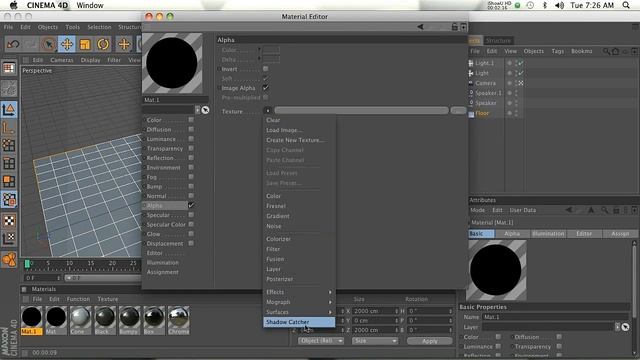Expand the Surfaces submenu
Image resolution: width=640 pixels, height=360 pixels.
[299, 312]
